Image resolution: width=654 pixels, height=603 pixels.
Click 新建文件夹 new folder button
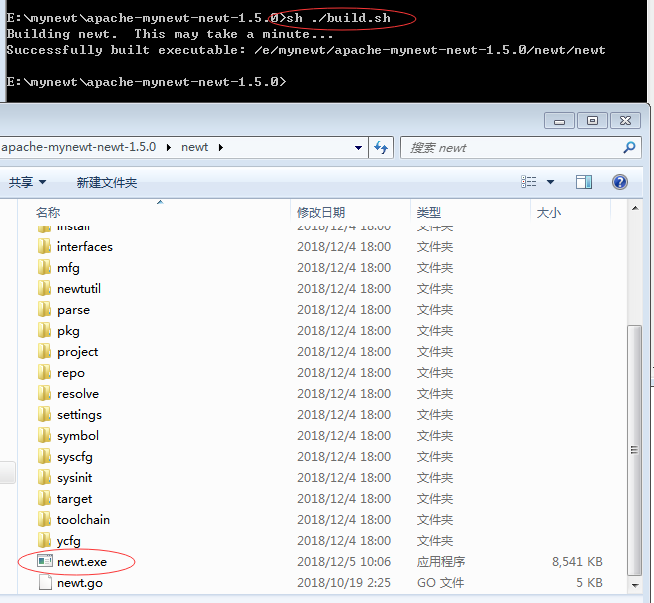(107, 182)
